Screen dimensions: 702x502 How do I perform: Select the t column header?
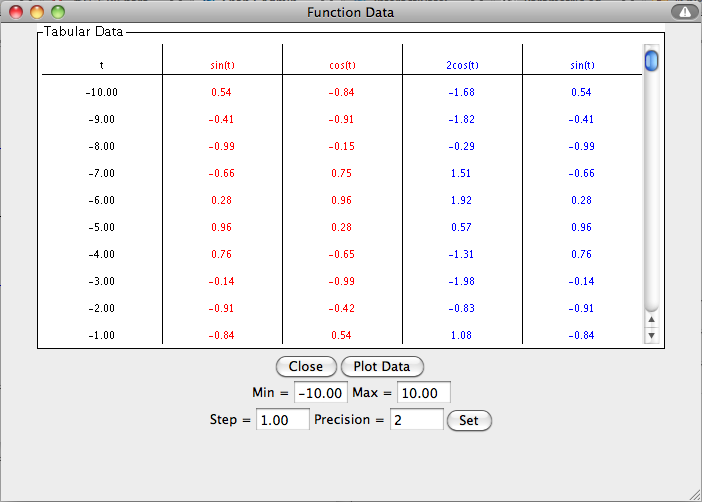pyautogui.click(x=101, y=65)
